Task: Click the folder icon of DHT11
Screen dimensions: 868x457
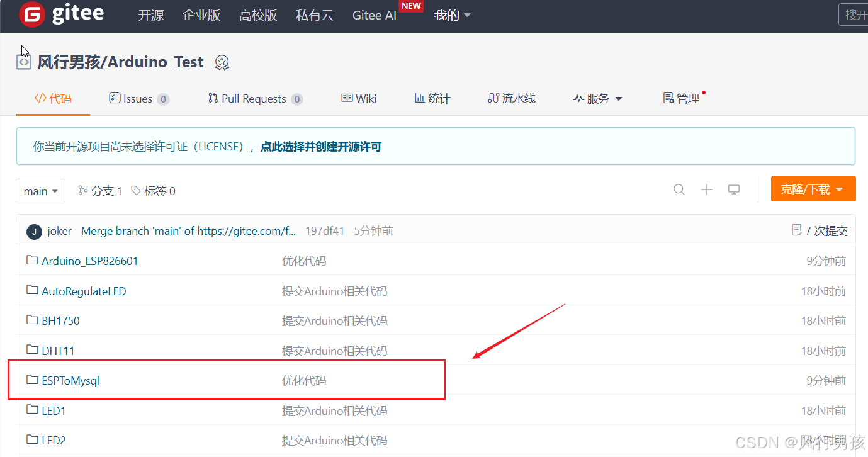Action: [32, 350]
